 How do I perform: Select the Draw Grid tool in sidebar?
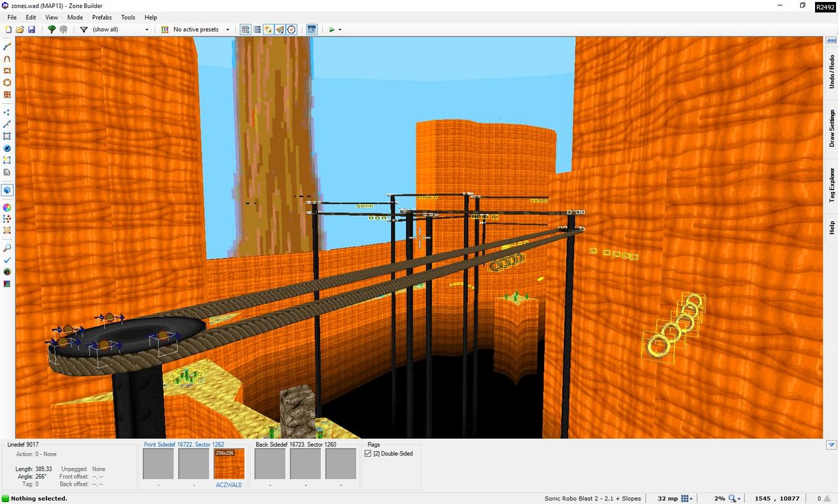point(7,94)
